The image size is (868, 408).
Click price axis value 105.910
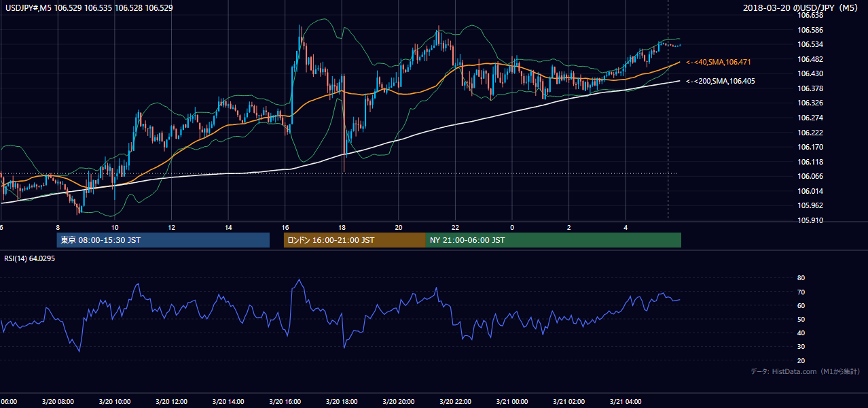pyautogui.click(x=810, y=220)
